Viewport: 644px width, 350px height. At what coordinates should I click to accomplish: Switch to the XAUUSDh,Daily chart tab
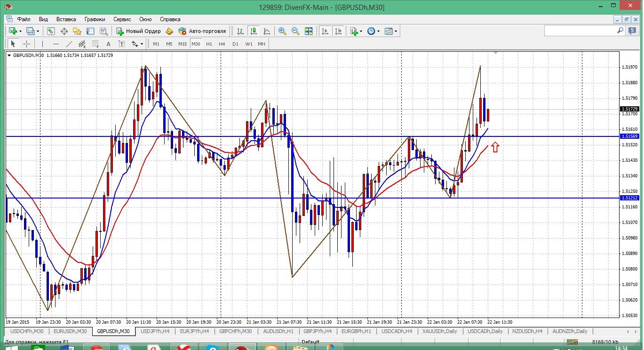click(439, 331)
